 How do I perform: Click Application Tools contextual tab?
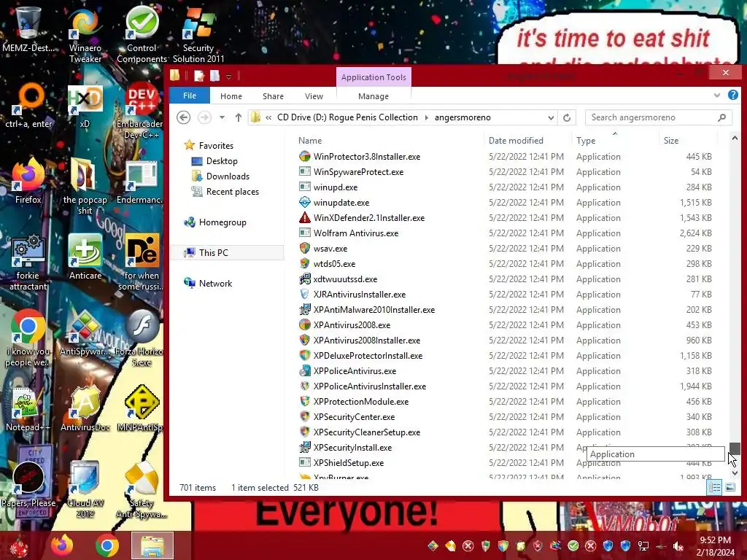pos(373,77)
